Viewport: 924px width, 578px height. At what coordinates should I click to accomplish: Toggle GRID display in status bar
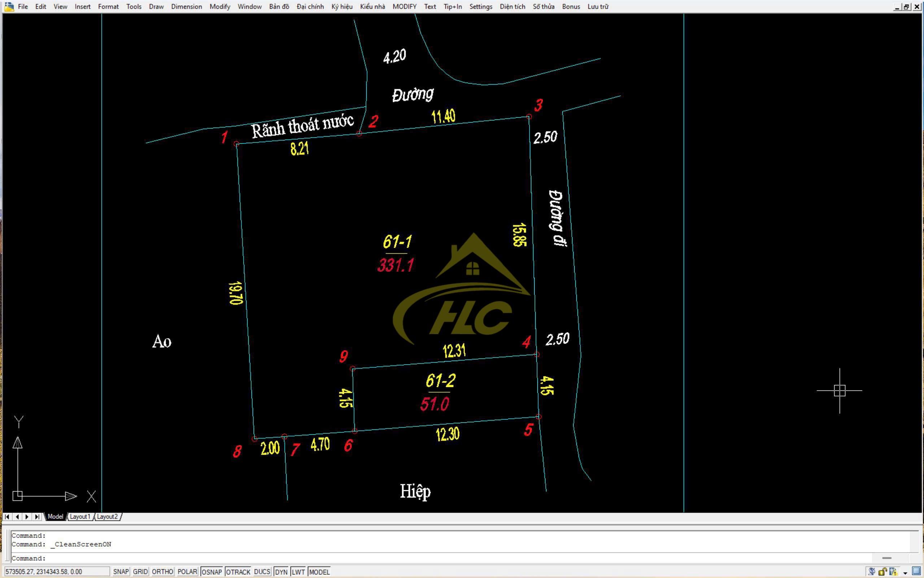tap(140, 571)
